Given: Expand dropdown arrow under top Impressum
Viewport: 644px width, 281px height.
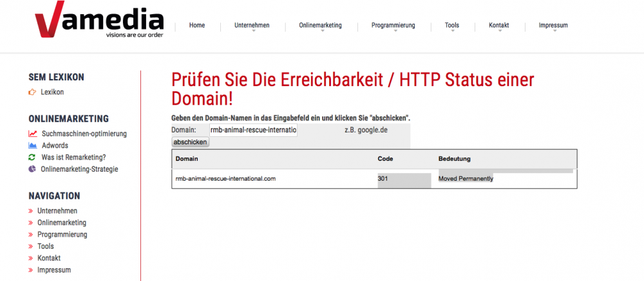Looking at the screenshot, I should pyautogui.click(x=554, y=31).
